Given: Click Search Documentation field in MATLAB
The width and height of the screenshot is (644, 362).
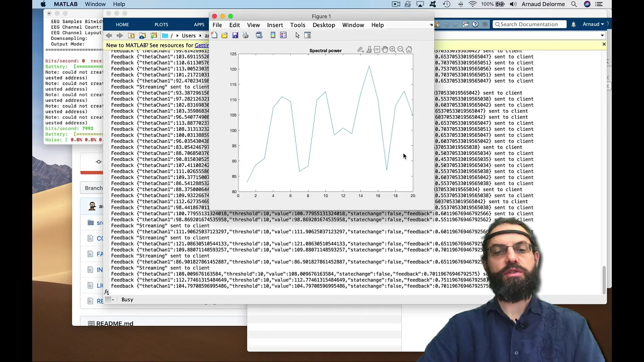Looking at the screenshot, I should coord(529,24).
